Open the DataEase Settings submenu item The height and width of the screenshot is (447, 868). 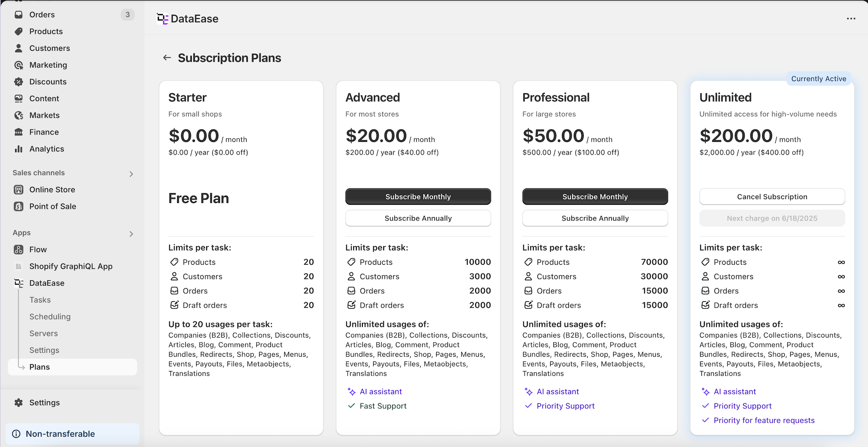(x=44, y=350)
